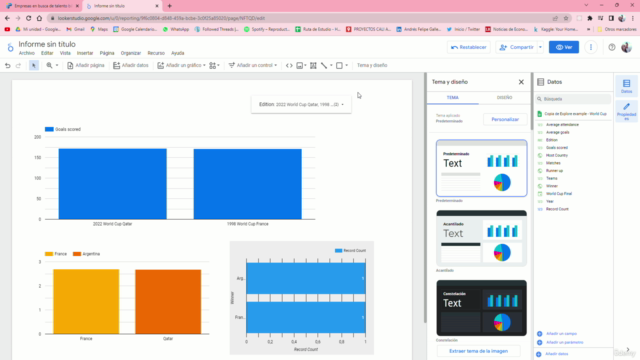Click the browser reload icon
640x360 pixels.
click(29, 18)
